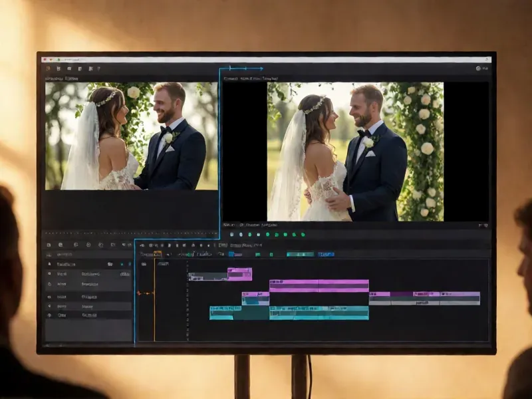The height and width of the screenshot is (399, 532).
Task: Click the leftmost white transport button under the program monitor
Action: coord(232,235)
